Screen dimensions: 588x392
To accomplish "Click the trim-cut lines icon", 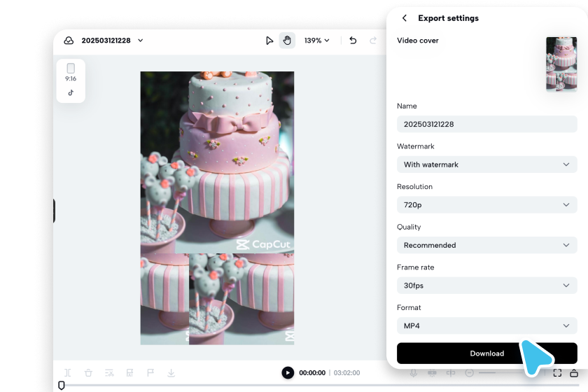I will tap(109, 373).
